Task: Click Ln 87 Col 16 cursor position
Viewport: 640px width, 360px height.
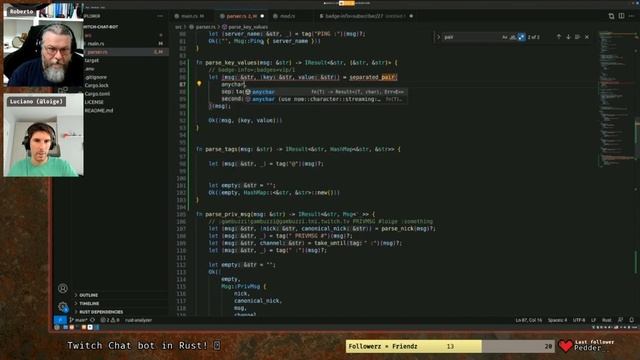Action: 529,320
